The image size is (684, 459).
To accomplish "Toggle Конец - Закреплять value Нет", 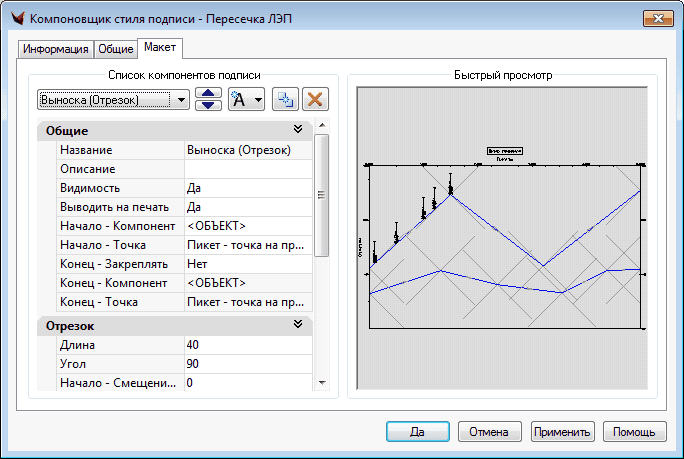I will coord(248,264).
